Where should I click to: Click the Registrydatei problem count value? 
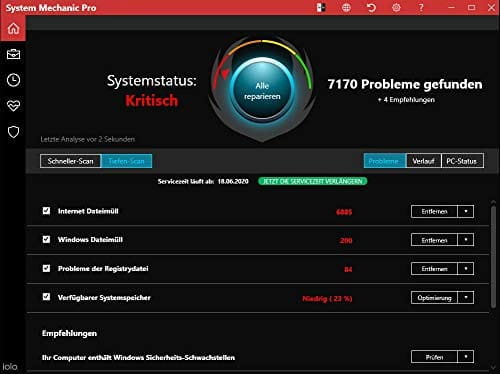(x=348, y=269)
